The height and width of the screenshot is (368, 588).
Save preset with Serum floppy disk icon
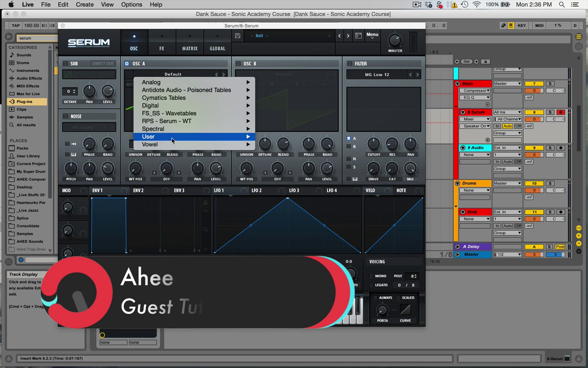click(x=237, y=36)
